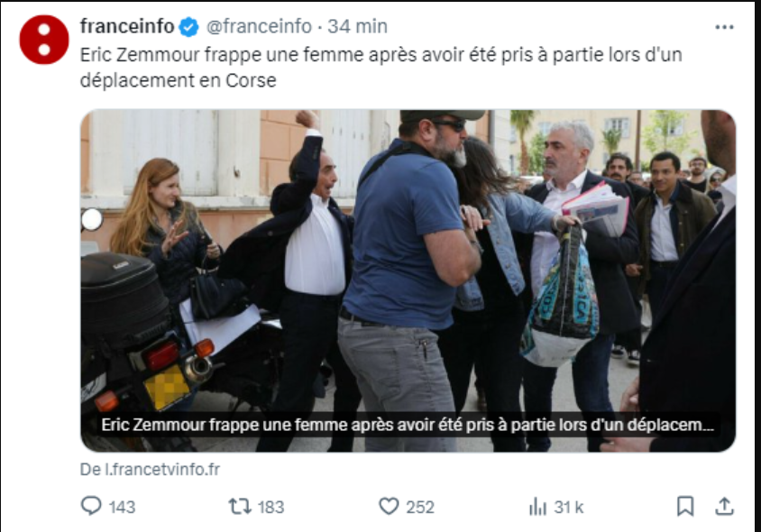The height and width of the screenshot is (532, 761).
Task: Open the three-dot more options menu
Action: tap(724, 27)
